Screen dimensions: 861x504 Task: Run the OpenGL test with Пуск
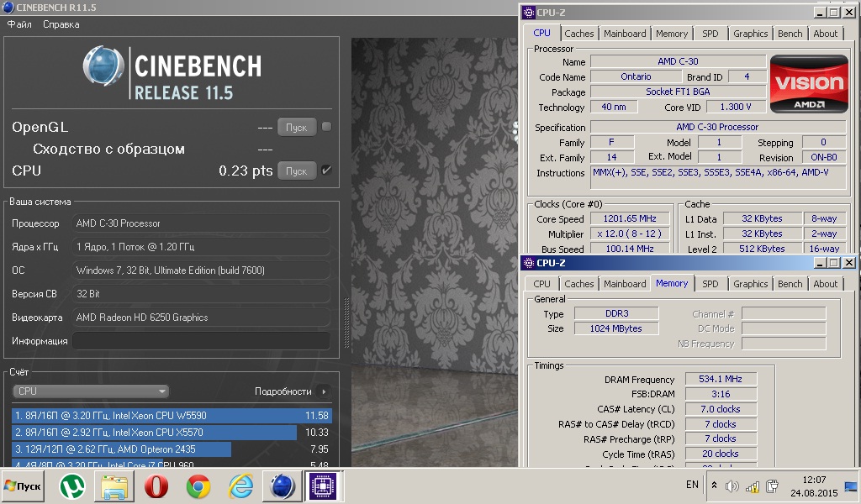coord(297,127)
